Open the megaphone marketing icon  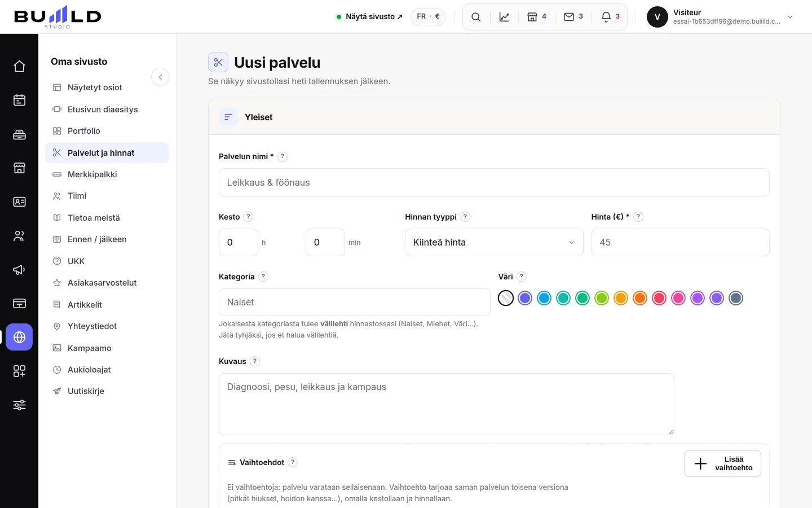coord(19,270)
